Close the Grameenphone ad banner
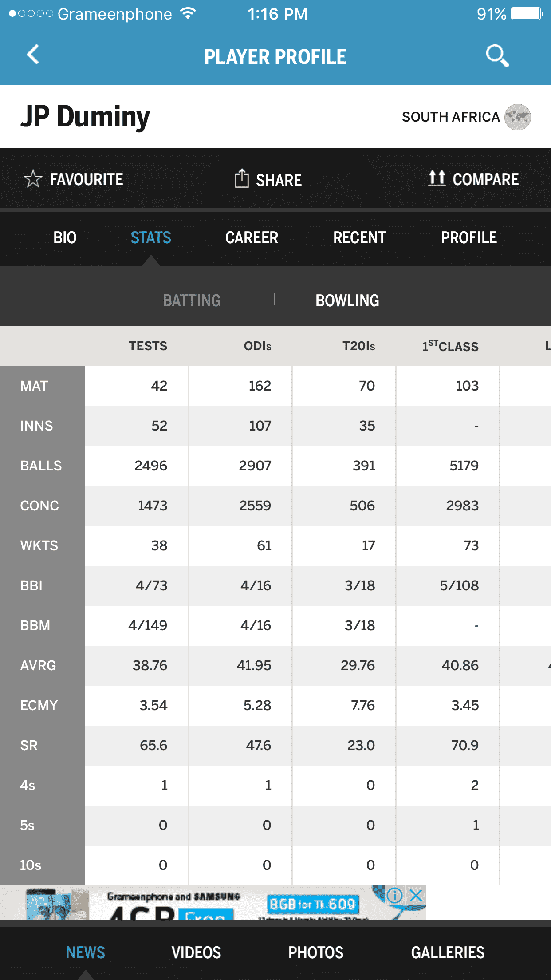This screenshot has width=551, height=980. click(416, 896)
